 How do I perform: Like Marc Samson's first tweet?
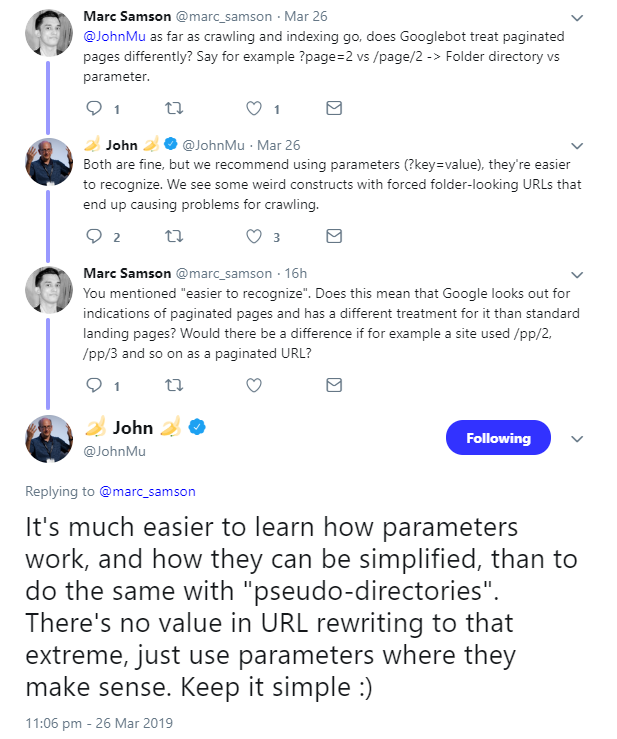pos(254,108)
